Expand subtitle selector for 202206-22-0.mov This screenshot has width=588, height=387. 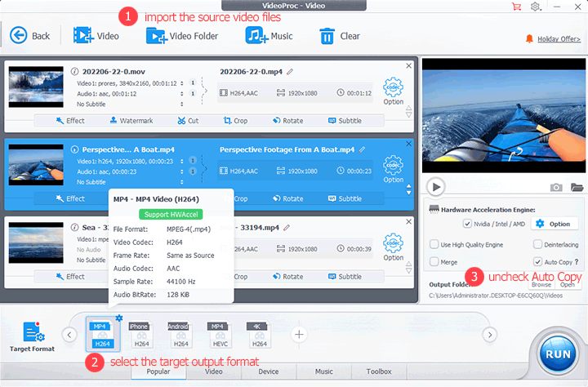tap(182, 104)
